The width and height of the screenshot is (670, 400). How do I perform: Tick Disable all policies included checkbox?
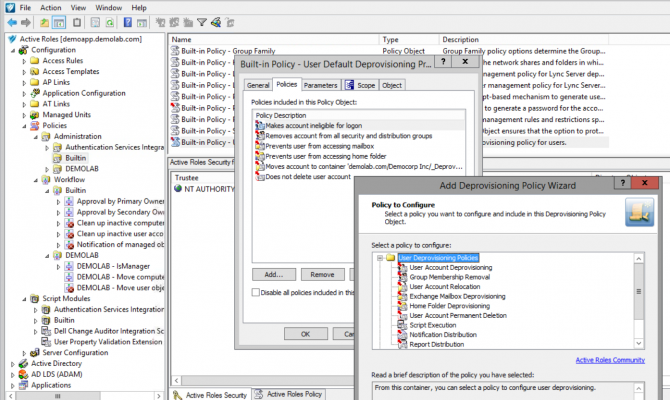click(x=256, y=292)
